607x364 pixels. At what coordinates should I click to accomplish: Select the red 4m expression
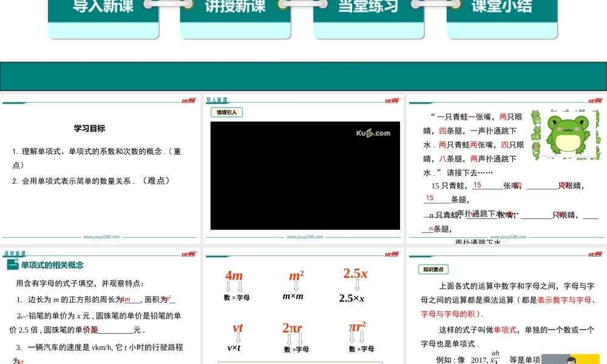click(234, 275)
